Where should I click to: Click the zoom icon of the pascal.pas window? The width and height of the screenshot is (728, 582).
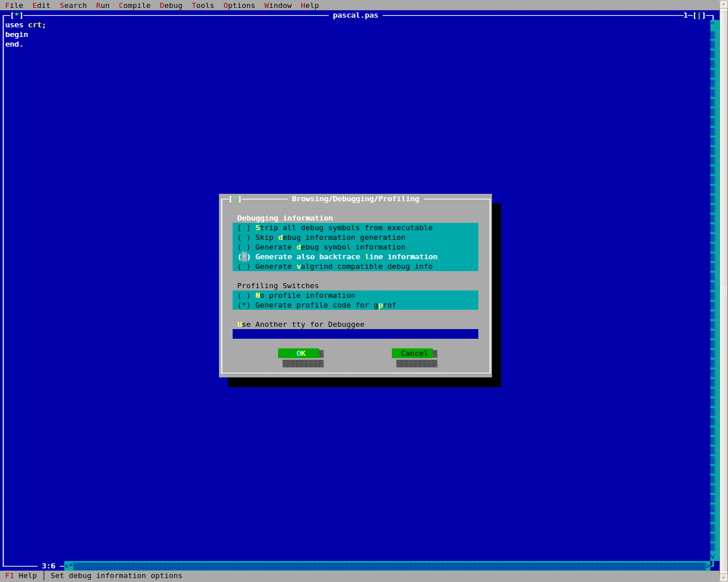[x=699, y=15]
